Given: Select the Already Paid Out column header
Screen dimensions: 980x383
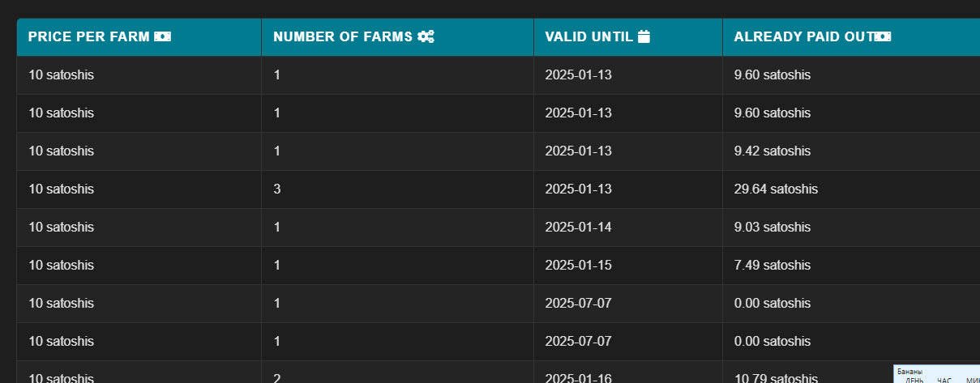Looking at the screenshot, I should pos(851,37).
